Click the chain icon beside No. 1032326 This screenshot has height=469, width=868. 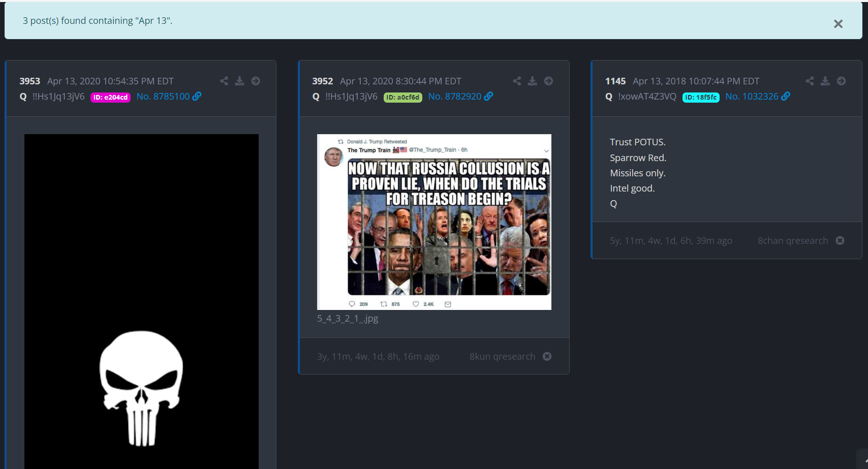tap(785, 96)
